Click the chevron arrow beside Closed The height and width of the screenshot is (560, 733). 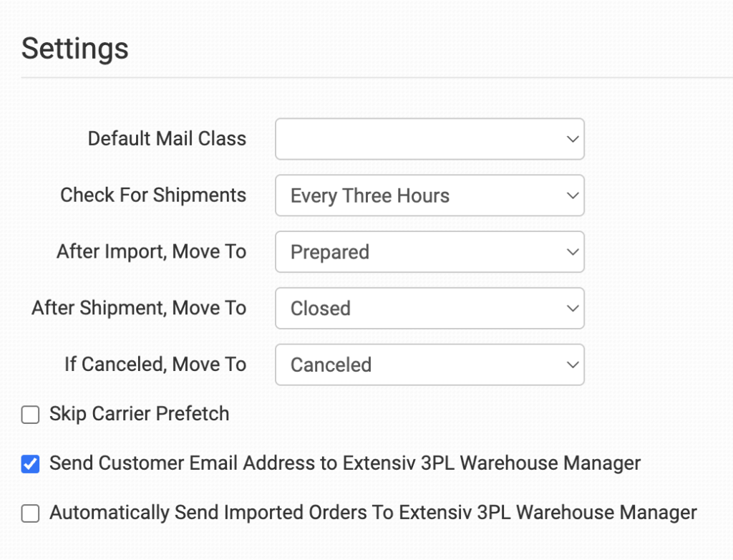pyautogui.click(x=572, y=309)
